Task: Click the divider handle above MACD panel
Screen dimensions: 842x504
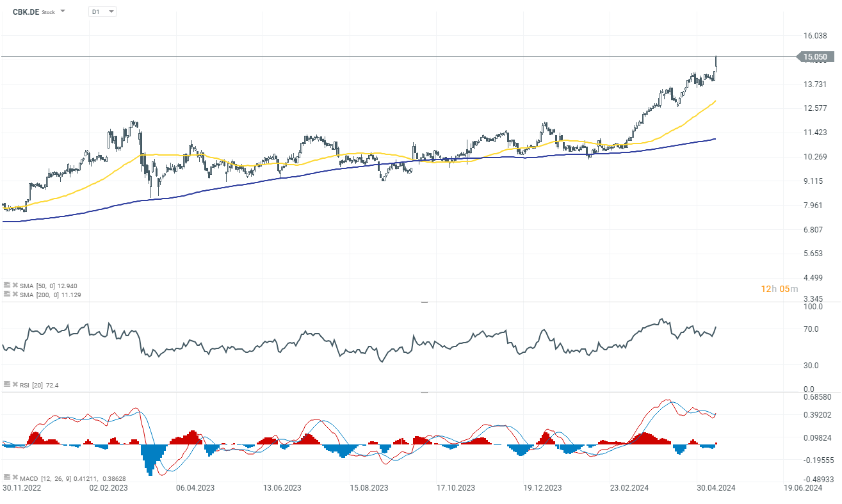Action: [424, 392]
